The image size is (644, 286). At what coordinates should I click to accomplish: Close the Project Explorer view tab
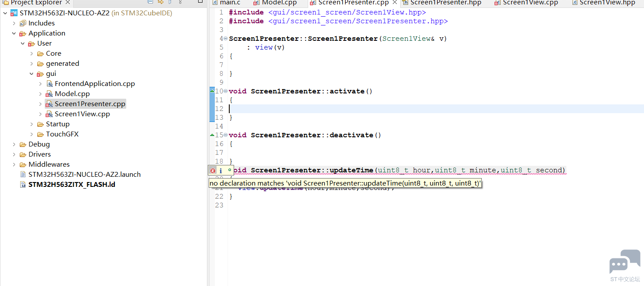[x=68, y=2]
